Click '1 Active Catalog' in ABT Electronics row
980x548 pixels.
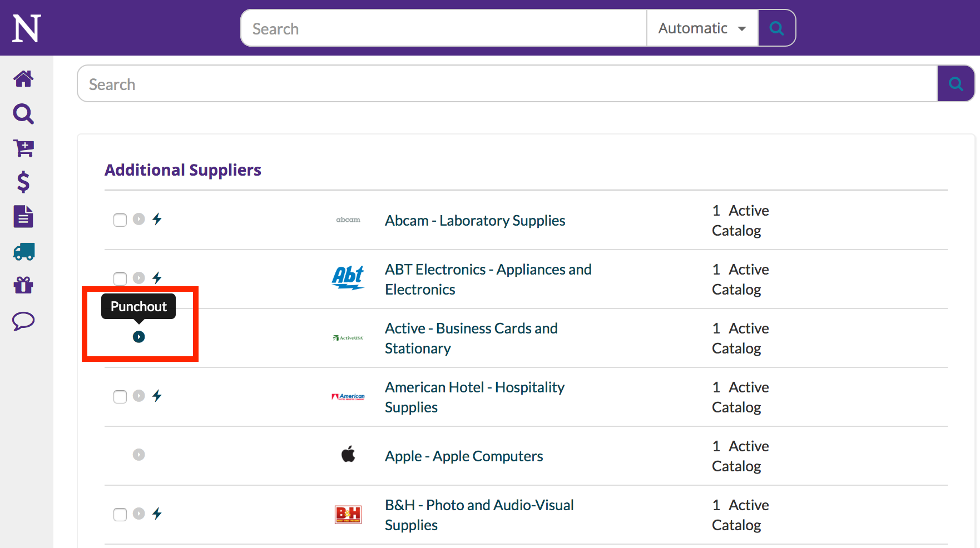(x=740, y=280)
